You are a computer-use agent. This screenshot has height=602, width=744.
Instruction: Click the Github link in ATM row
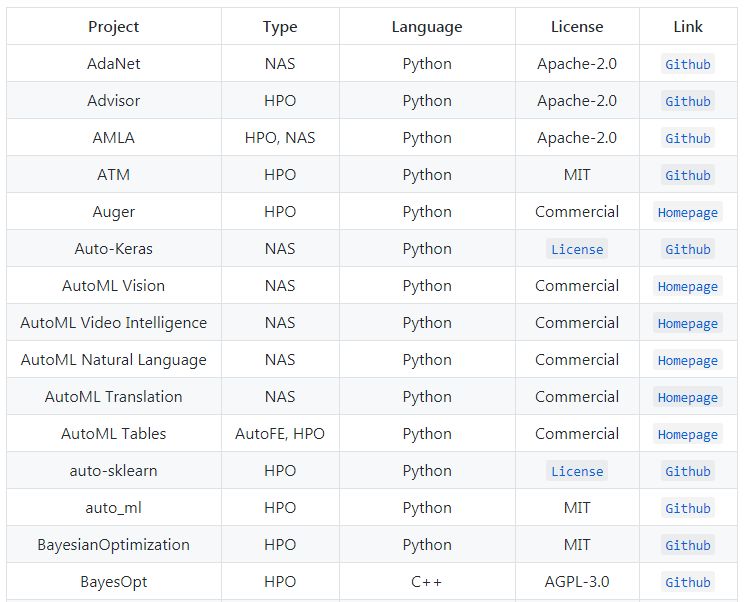688,175
